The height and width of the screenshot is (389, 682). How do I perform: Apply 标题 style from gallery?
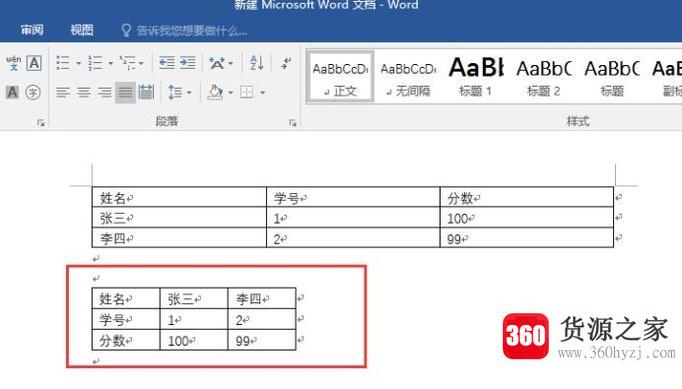click(612, 78)
